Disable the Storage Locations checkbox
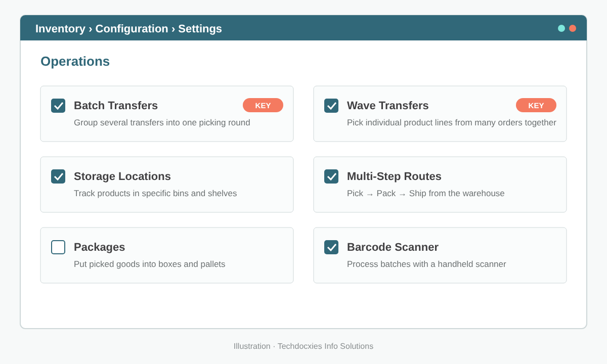The width and height of the screenshot is (607, 364). (x=58, y=176)
